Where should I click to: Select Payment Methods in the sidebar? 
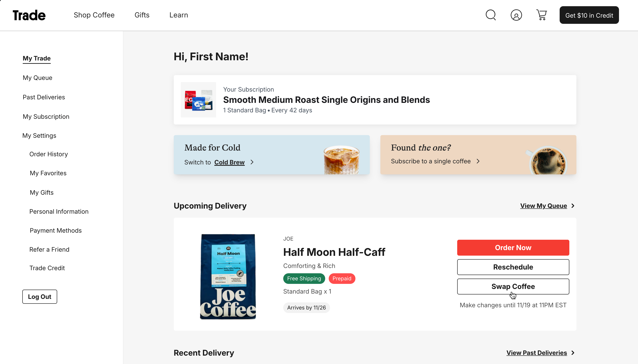(x=55, y=230)
